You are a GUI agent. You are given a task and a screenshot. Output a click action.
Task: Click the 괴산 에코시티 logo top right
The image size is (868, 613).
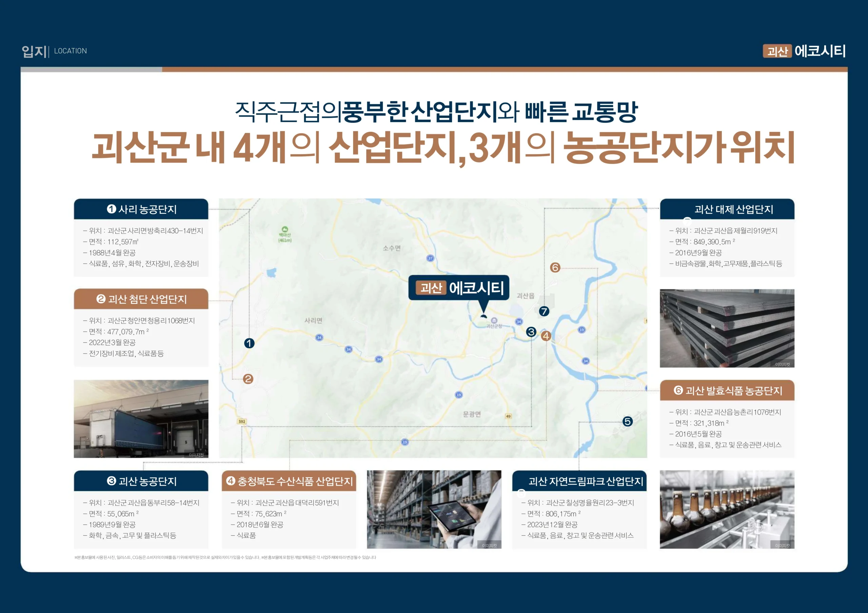point(804,51)
